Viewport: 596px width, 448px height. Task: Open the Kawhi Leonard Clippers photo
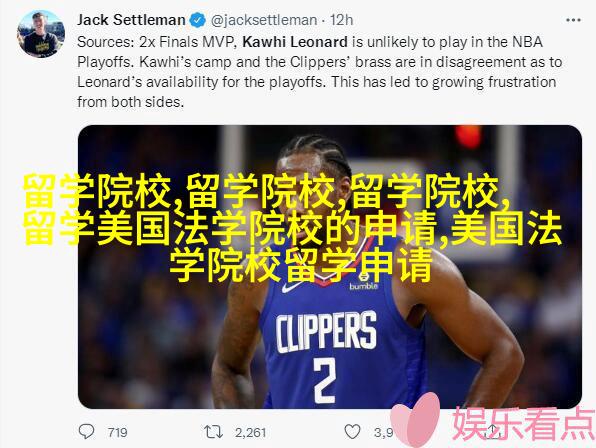330,267
